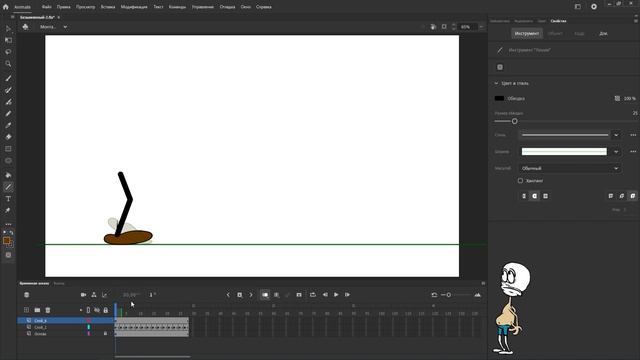
Task: Click the timeline horizontal scrollbar
Action: (x=152, y=357)
